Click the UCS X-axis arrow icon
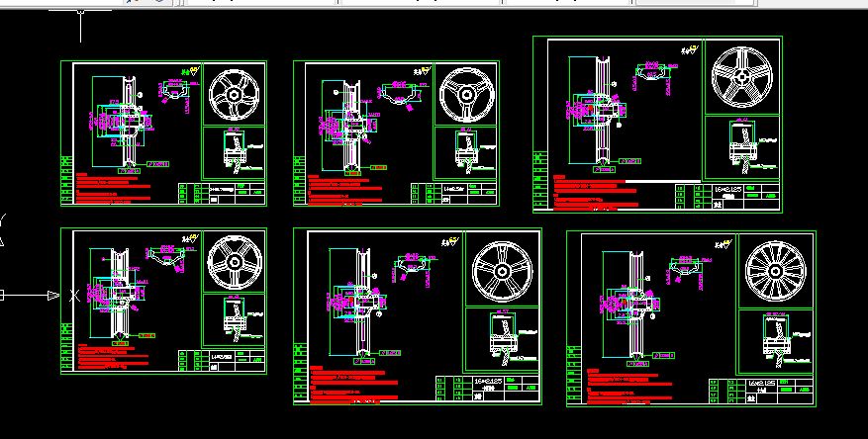This screenshot has width=868, height=439. point(53,296)
